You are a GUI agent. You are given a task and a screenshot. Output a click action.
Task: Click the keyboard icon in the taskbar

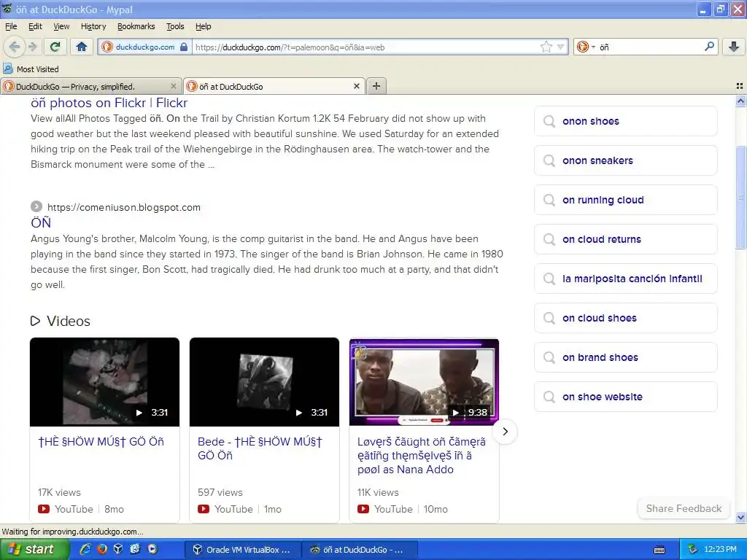coord(659,550)
